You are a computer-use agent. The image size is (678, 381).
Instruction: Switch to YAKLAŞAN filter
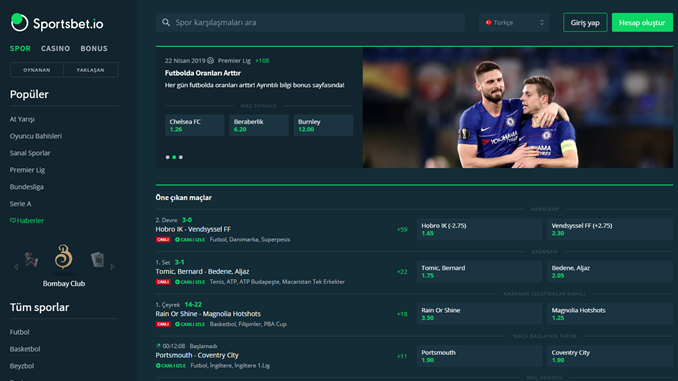[x=91, y=70]
